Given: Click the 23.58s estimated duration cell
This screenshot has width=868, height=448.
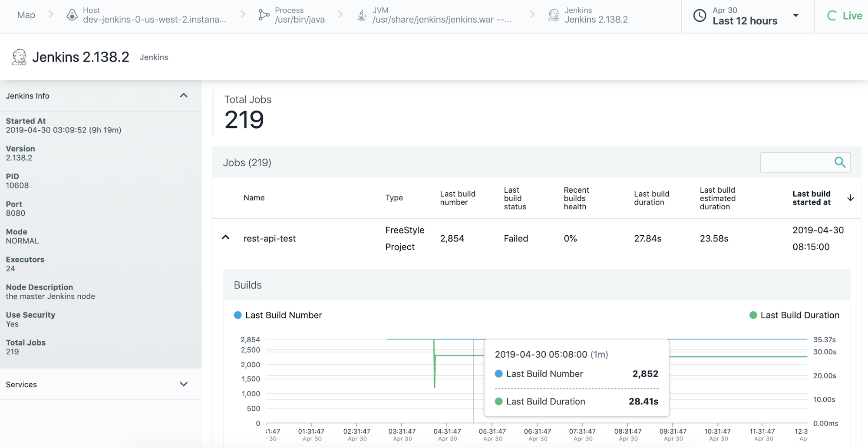Looking at the screenshot, I should click(x=714, y=238).
